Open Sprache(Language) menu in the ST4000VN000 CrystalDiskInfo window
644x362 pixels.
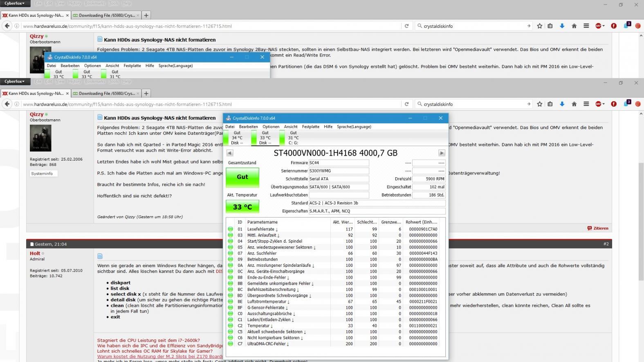354,127
